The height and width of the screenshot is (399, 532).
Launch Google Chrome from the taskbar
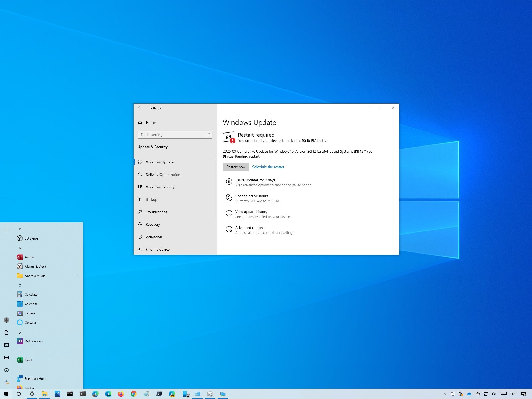[x=134, y=394]
